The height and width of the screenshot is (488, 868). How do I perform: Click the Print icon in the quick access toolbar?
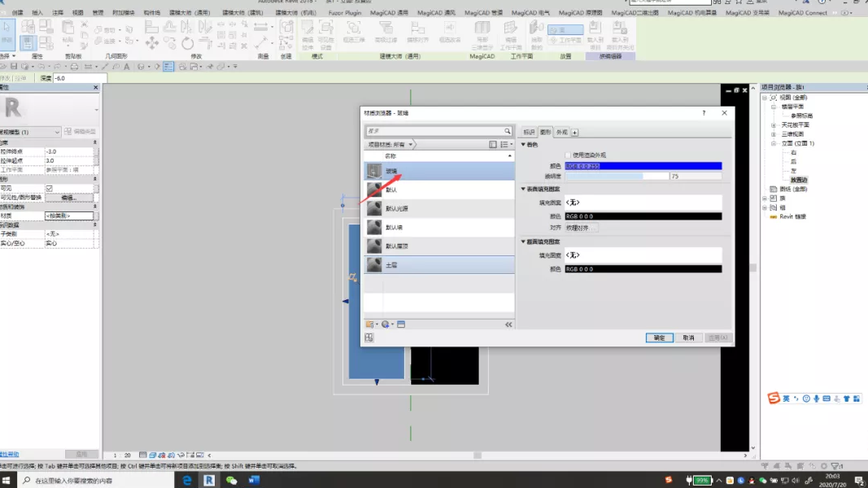(74, 67)
